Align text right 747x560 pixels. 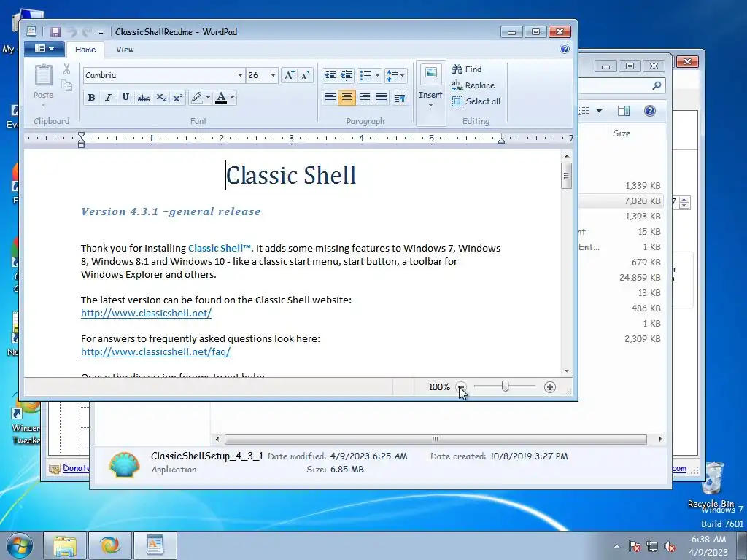tap(365, 98)
